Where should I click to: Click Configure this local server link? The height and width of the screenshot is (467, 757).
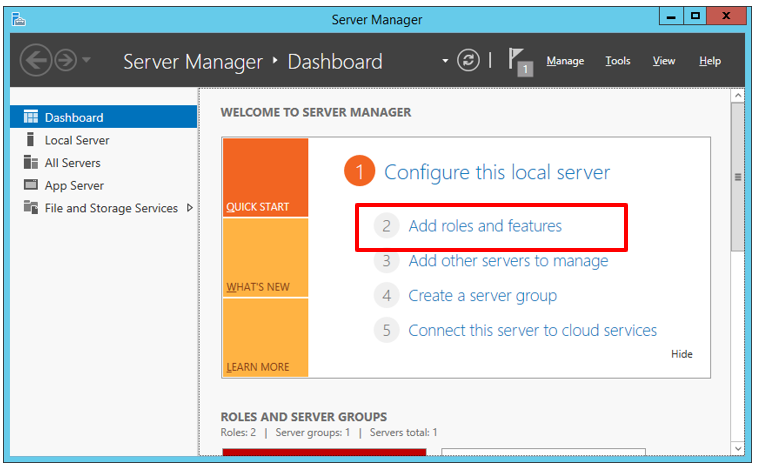497,172
